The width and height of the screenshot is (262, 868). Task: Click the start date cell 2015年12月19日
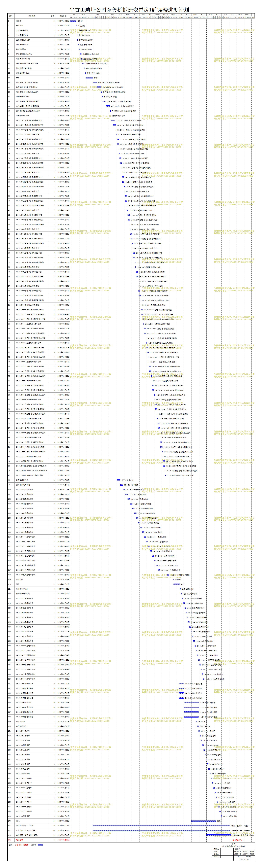[63, 26]
